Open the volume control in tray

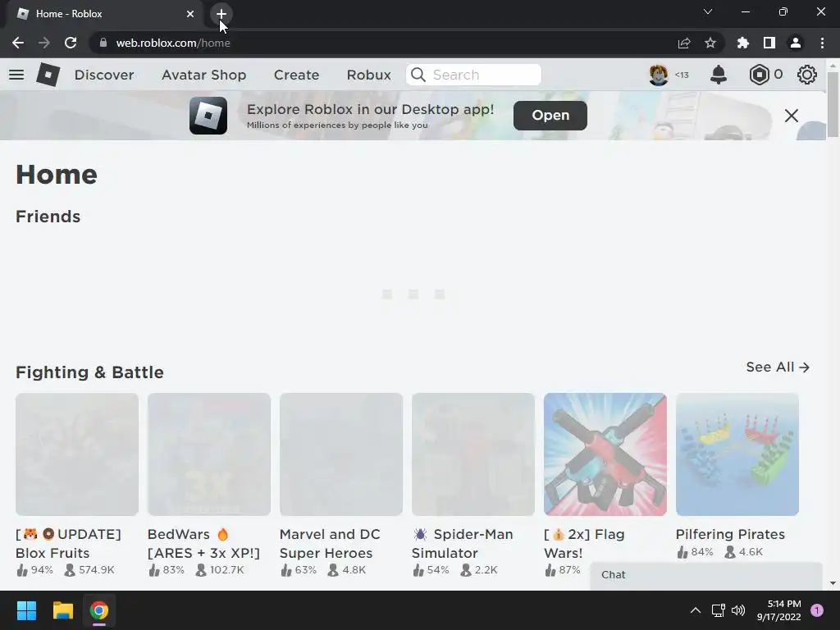pos(738,610)
